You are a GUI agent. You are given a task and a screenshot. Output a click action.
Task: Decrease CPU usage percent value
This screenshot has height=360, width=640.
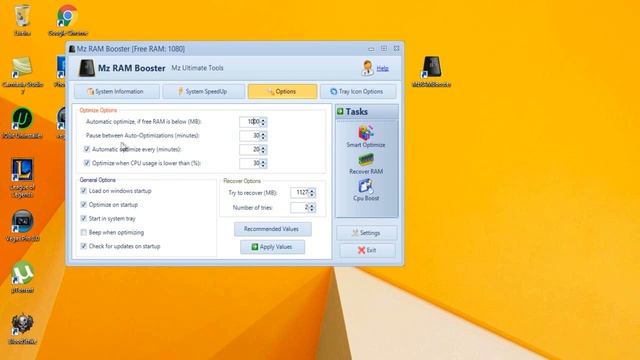coord(263,166)
